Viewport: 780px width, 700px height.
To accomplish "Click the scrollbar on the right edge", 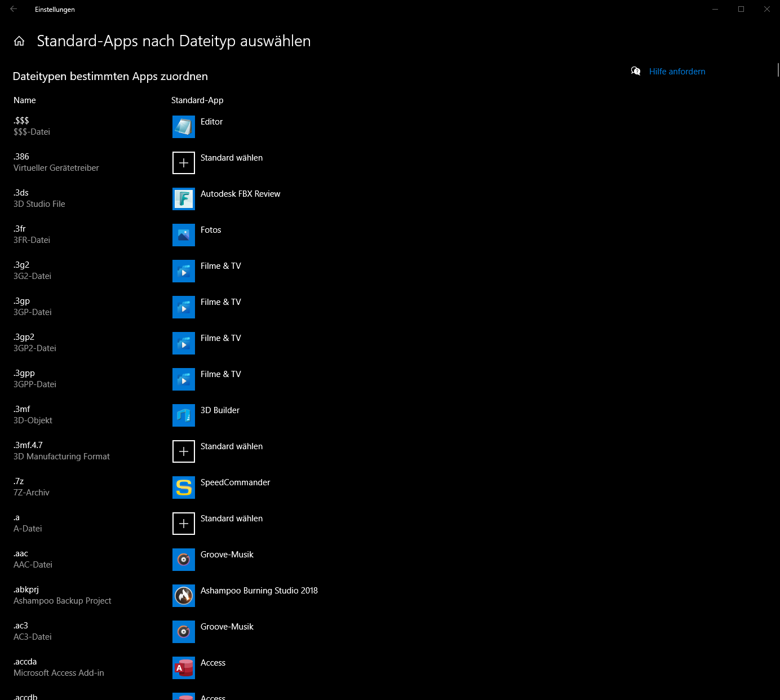I will pos(777,70).
